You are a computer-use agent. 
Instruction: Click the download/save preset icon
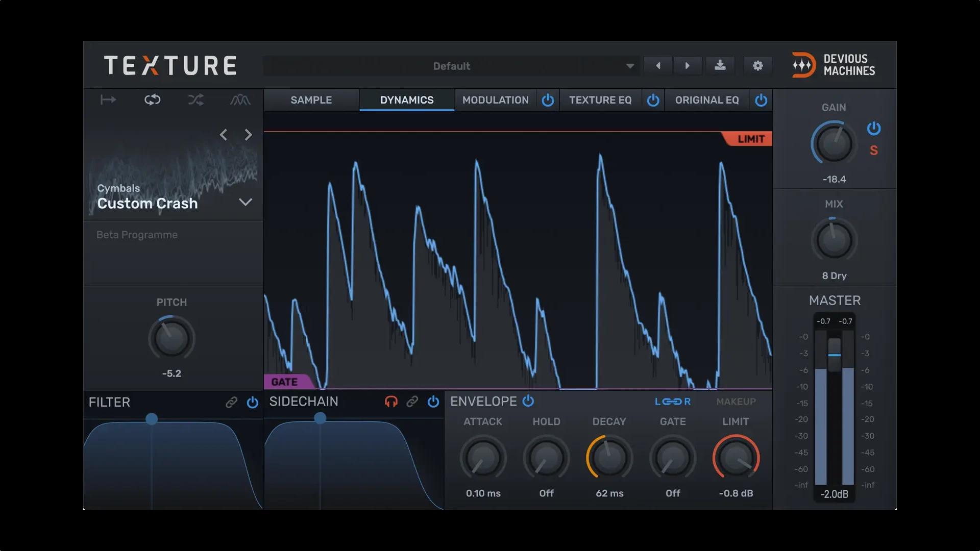pos(721,65)
